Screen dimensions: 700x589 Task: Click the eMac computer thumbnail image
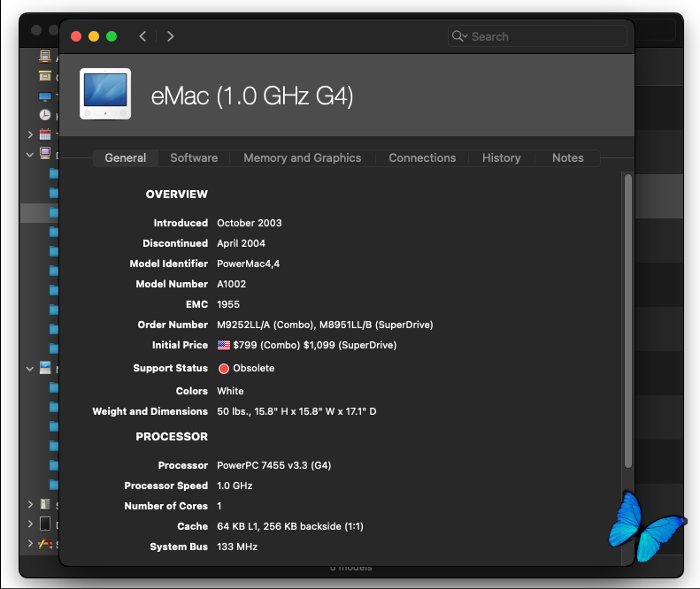click(105, 94)
